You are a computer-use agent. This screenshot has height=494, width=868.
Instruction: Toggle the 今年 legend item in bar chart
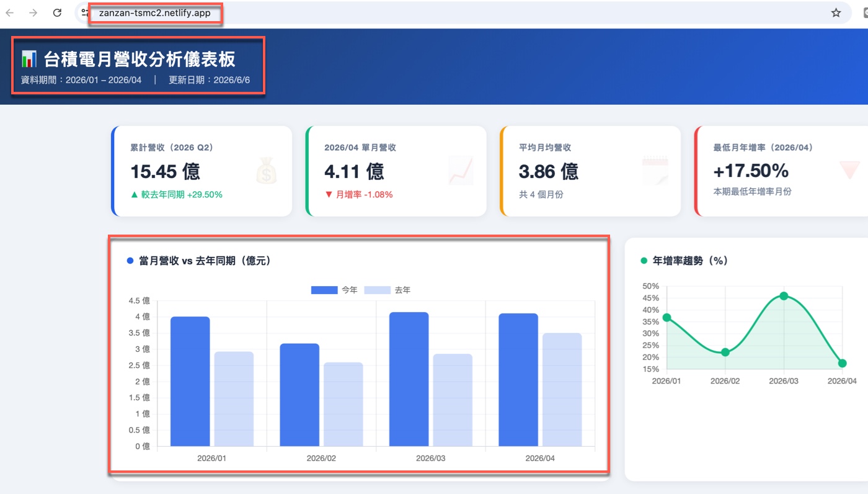(334, 290)
